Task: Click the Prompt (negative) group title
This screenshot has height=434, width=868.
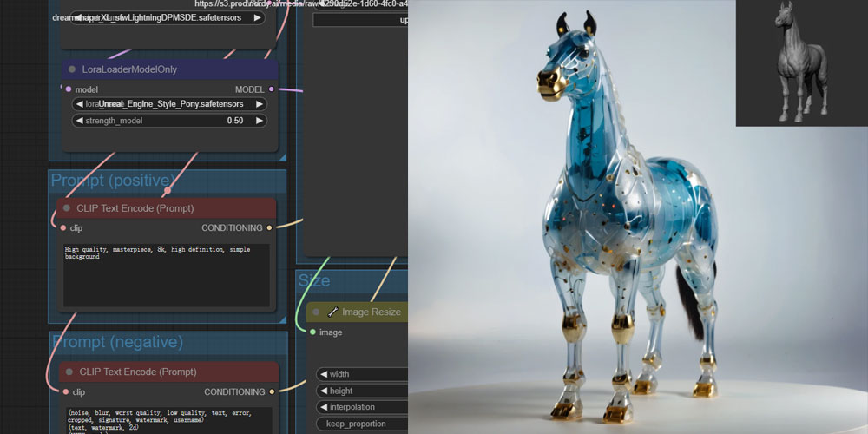Action: click(117, 342)
